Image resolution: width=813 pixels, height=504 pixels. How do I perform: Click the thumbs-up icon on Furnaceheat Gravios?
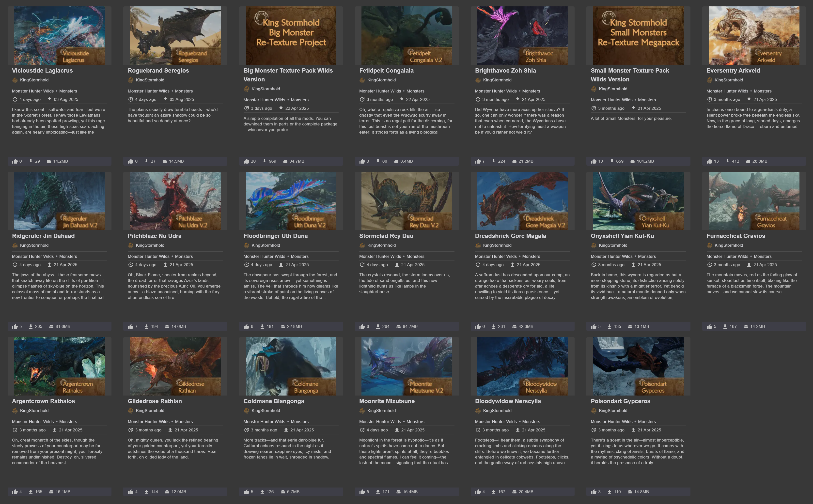(709, 327)
